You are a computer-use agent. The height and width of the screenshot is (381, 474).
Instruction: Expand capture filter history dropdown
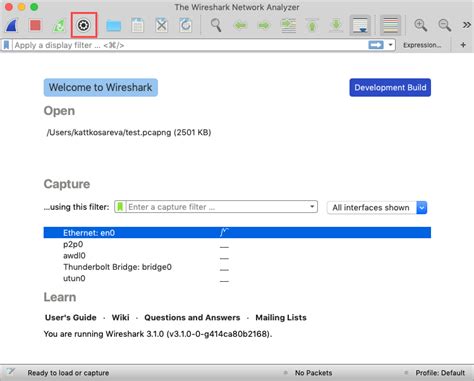[312, 207]
